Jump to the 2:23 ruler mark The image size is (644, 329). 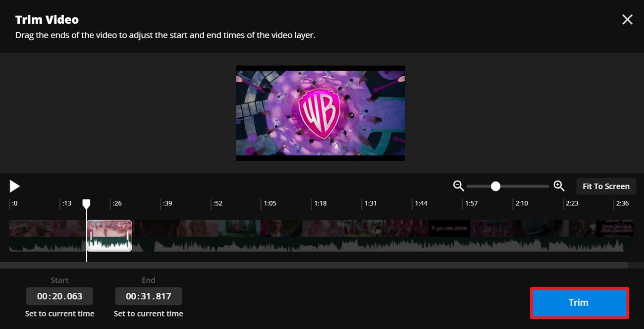point(571,203)
